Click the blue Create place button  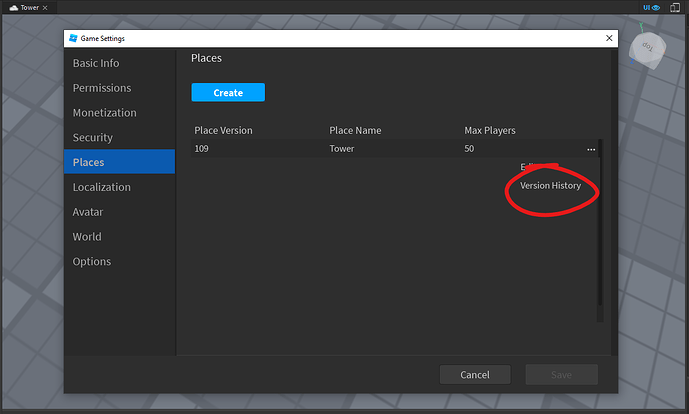pyautogui.click(x=228, y=92)
